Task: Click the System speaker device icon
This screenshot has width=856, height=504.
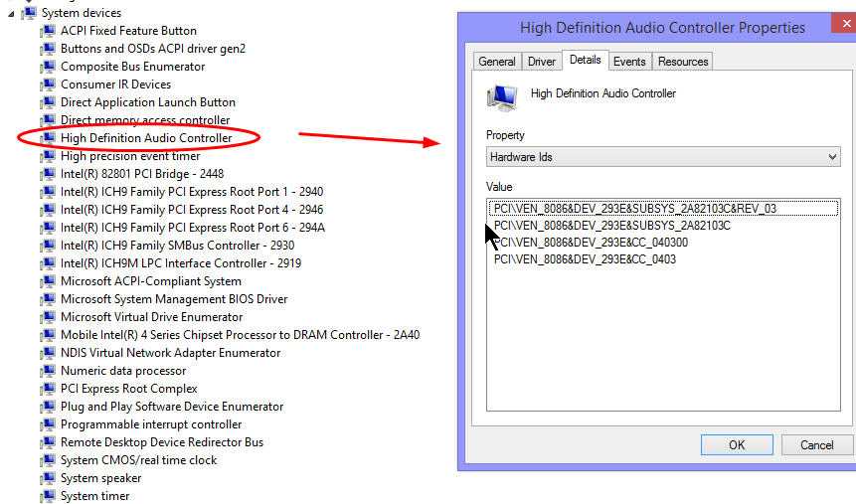Action: tap(48, 478)
